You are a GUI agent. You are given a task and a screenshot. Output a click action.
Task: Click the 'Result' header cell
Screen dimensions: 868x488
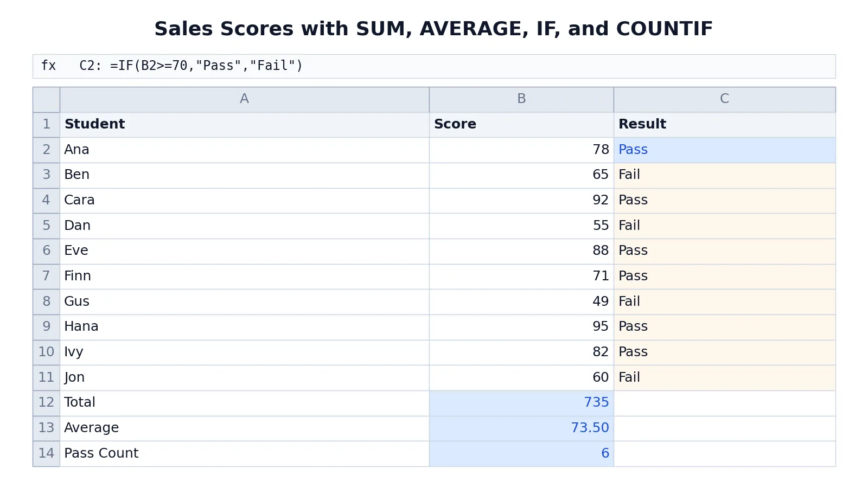pos(725,125)
